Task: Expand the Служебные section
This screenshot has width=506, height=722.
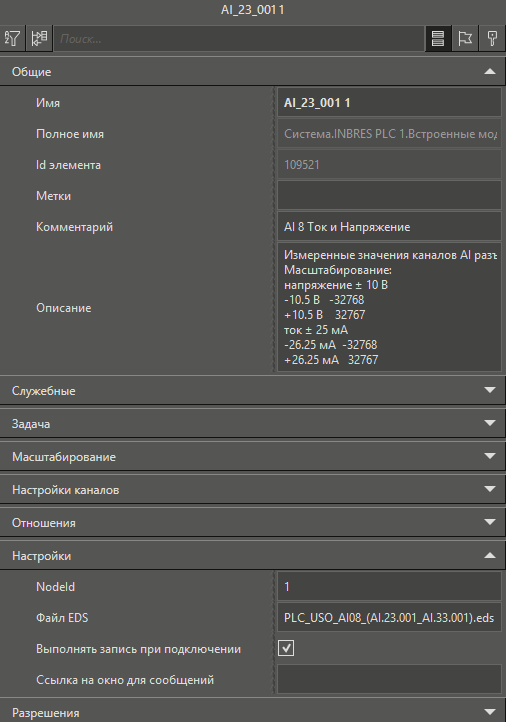Action: 252,390
